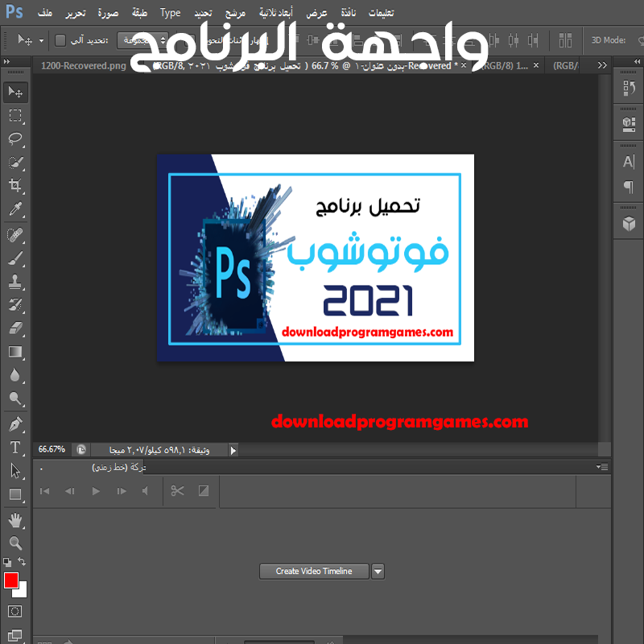Select the Rectangular Marquee tool
644x644 pixels.
point(15,115)
